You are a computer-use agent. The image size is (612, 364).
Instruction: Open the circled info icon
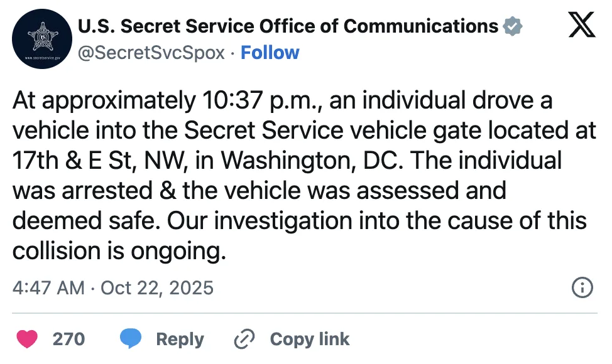(x=582, y=288)
